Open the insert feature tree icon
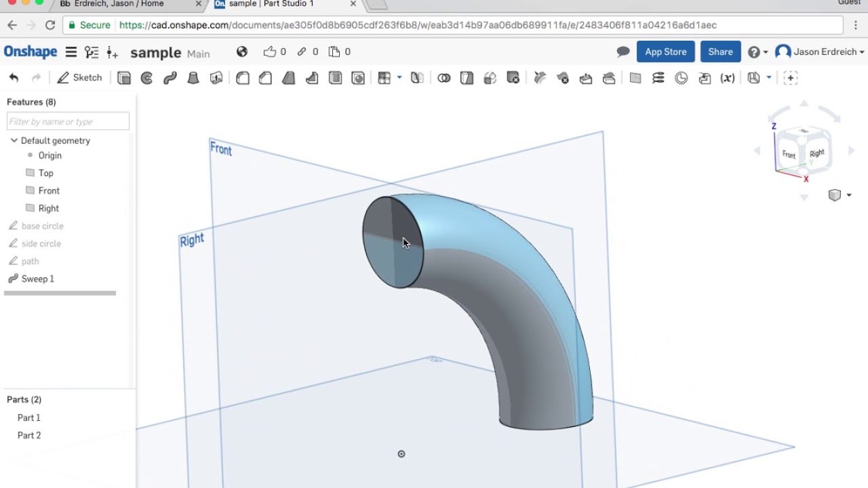Image resolution: width=868 pixels, height=488 pixels. click(x=113, y=52)
